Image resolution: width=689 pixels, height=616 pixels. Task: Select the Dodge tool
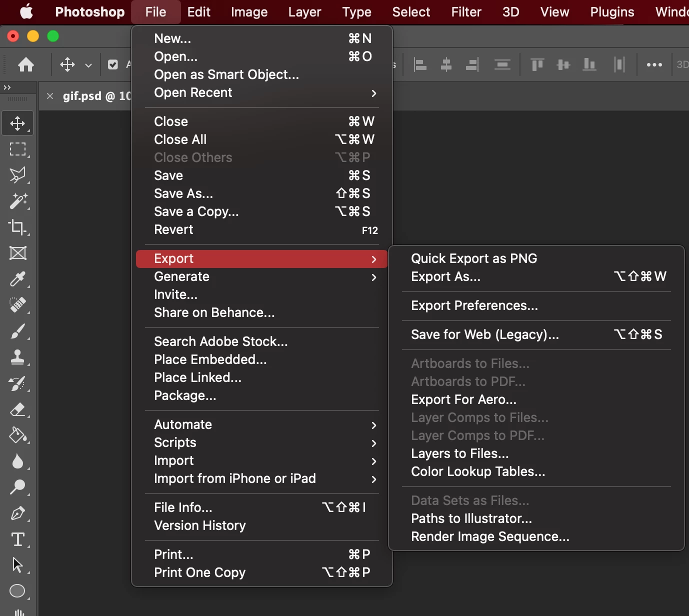click(17, 487)
